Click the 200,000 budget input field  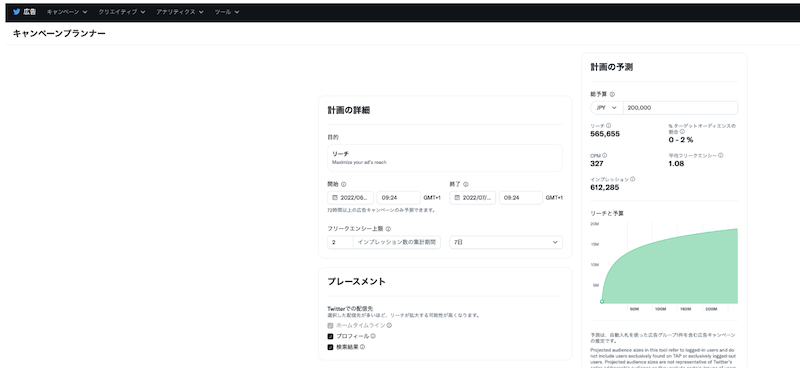(x=681, y=108)
